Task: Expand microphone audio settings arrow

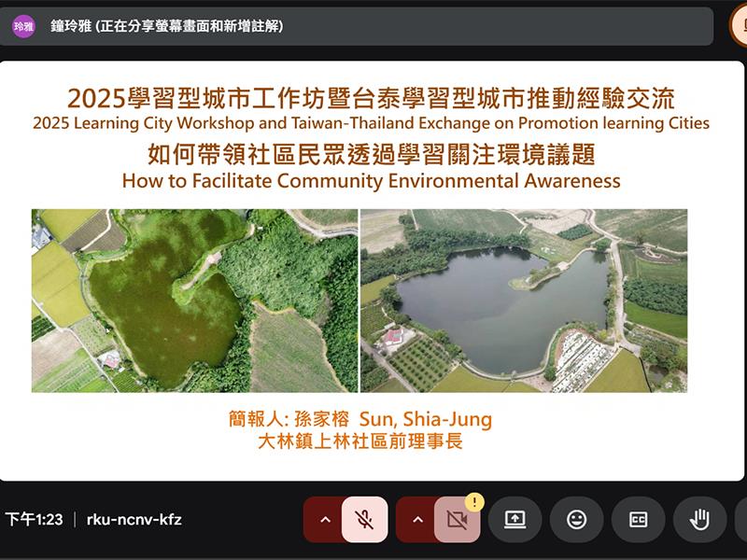Action: point(325,520)
